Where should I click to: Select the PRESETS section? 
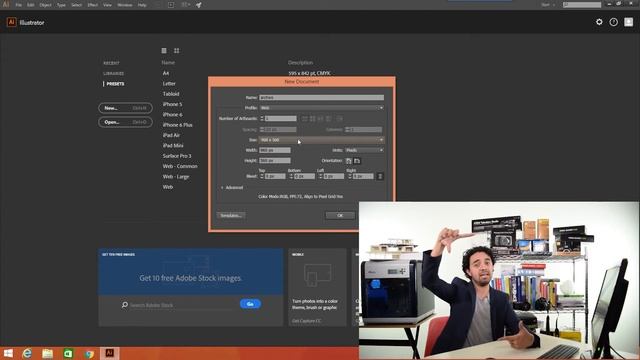(115, 84)
